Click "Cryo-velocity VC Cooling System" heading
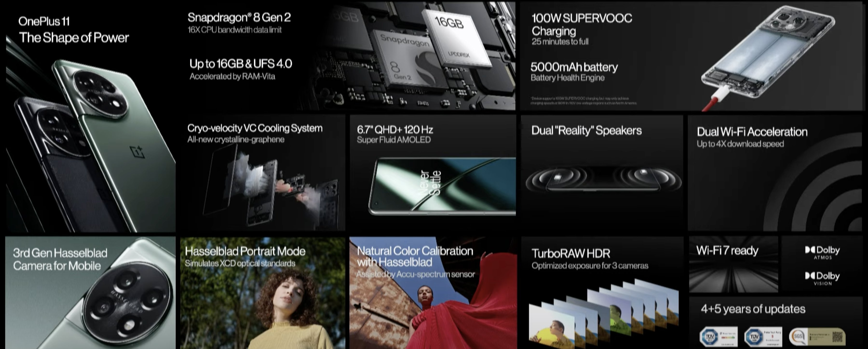This screenshot has height=349, width=868. tap(255, 128)
